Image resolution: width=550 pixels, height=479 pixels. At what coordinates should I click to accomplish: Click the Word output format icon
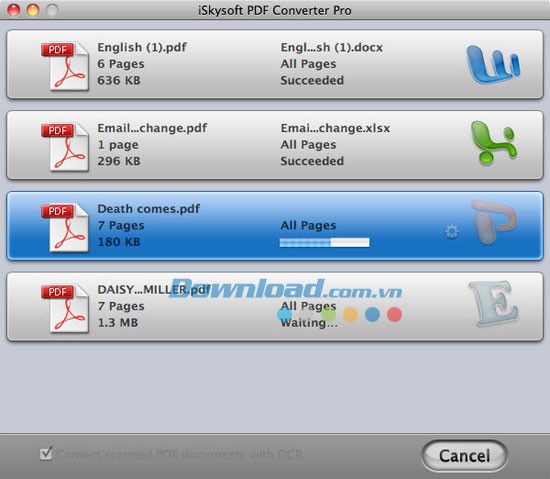click(493, 65)
